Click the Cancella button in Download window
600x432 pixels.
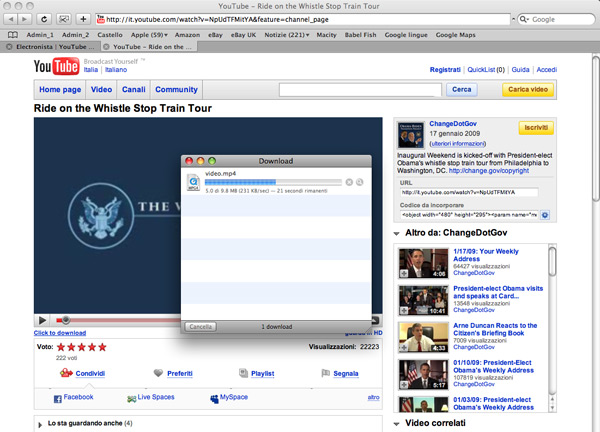coord(201,327)
